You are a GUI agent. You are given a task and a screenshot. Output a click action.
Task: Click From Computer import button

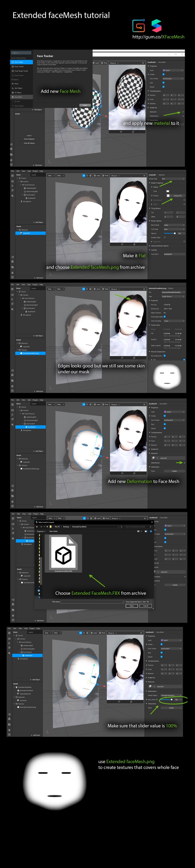29,139
